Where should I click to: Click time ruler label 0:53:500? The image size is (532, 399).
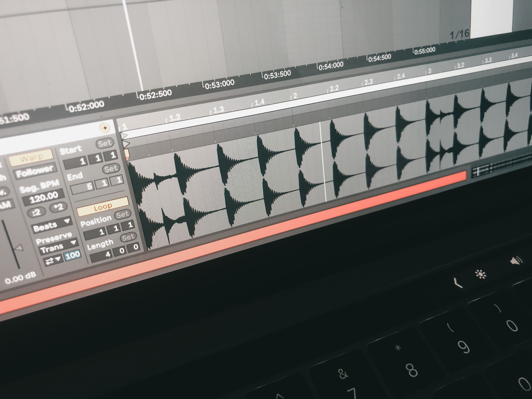[277, 75]
